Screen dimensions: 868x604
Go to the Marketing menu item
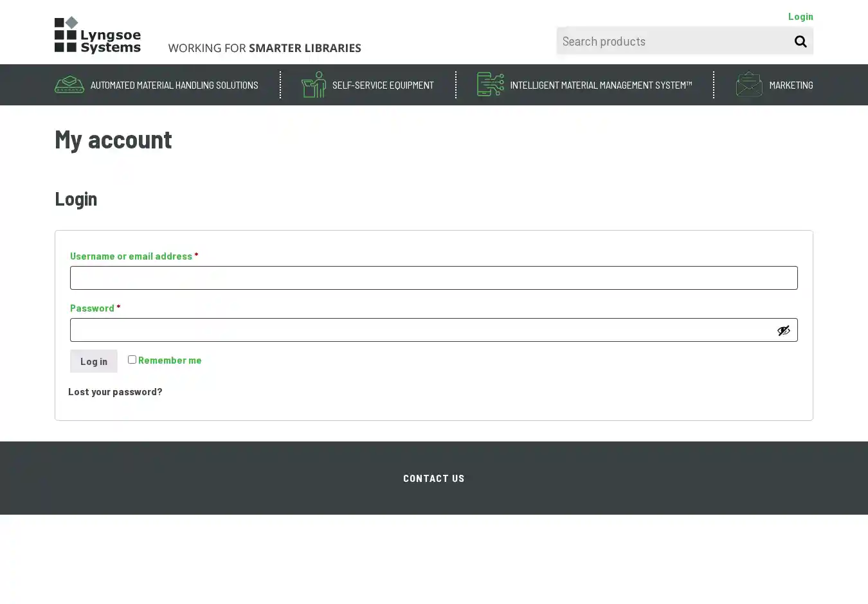(x=791, y=85)
